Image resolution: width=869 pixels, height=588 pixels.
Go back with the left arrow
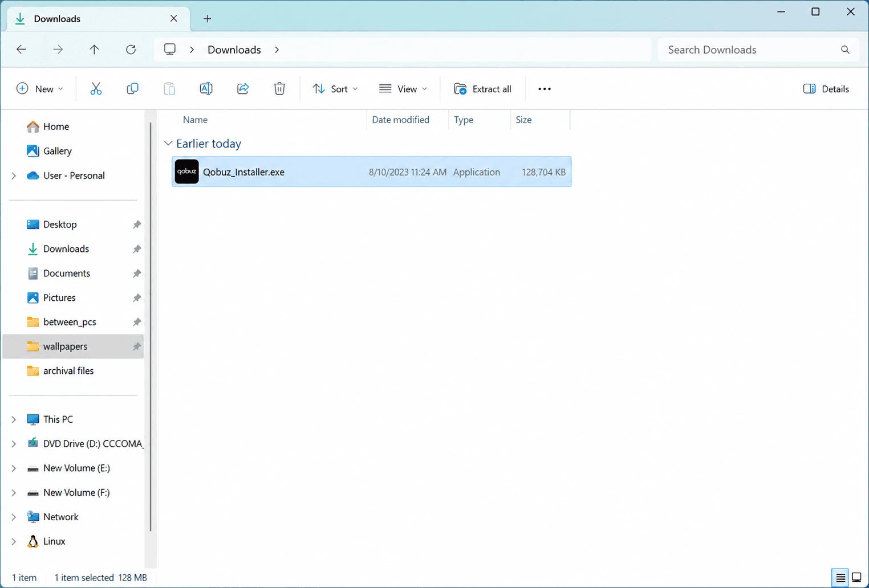pyautogui.click(x=21, y=50)
